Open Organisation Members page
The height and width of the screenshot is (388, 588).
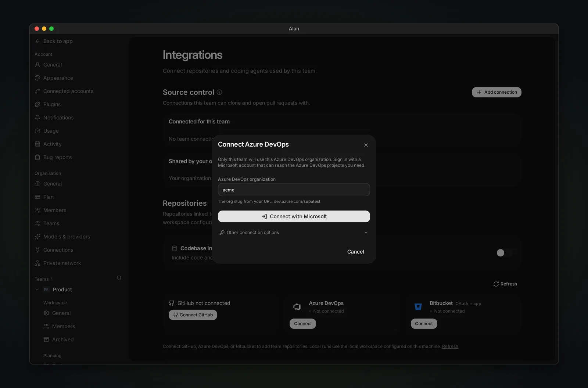[x=50, y=210]
